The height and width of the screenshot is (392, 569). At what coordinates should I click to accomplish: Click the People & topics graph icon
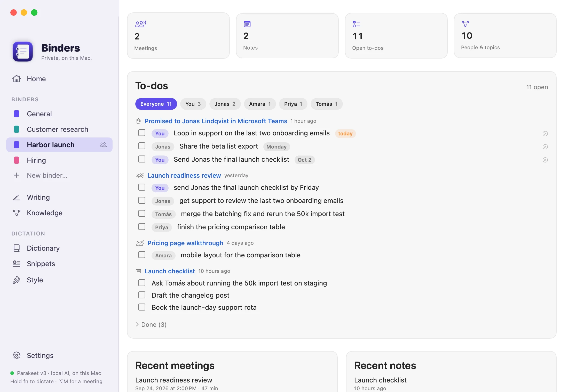465,24
